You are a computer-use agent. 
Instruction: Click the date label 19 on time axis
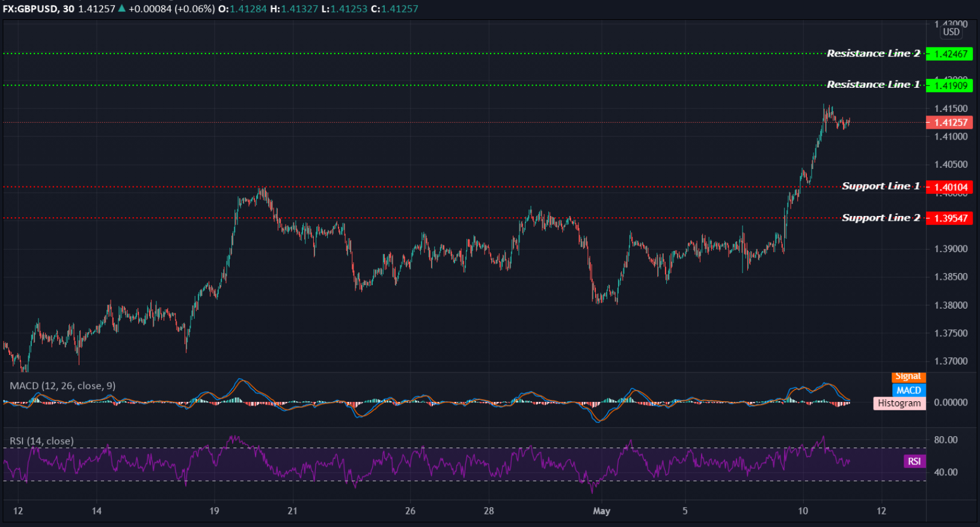tap(214, 511)
